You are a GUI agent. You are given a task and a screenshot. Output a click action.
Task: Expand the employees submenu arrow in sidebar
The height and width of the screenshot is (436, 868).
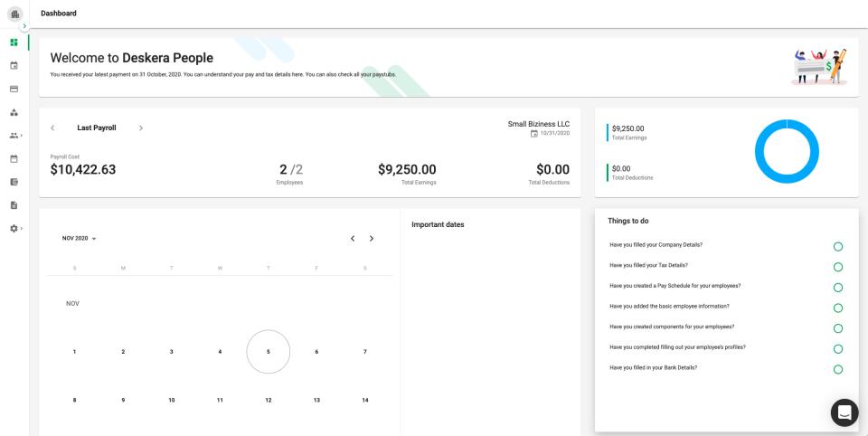click(x=22, y=135)
